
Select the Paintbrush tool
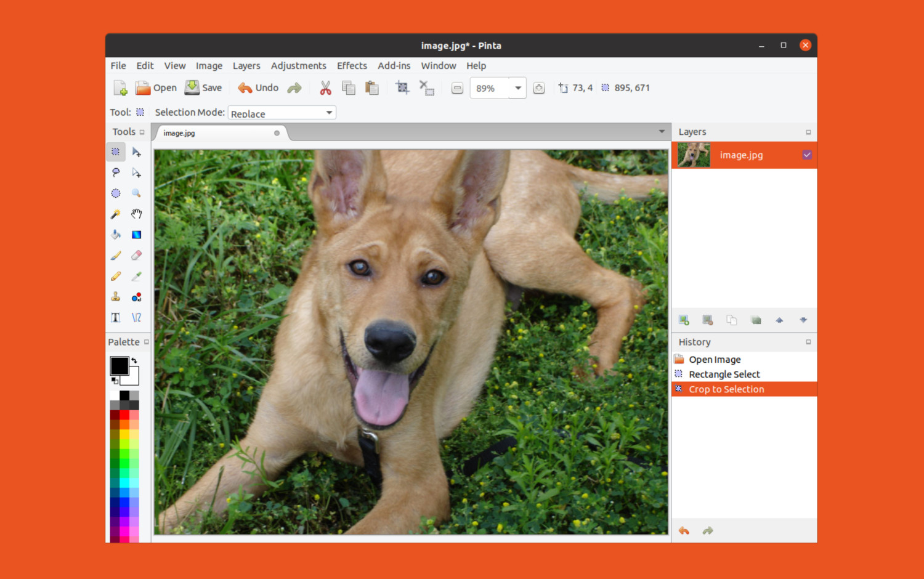116,255
